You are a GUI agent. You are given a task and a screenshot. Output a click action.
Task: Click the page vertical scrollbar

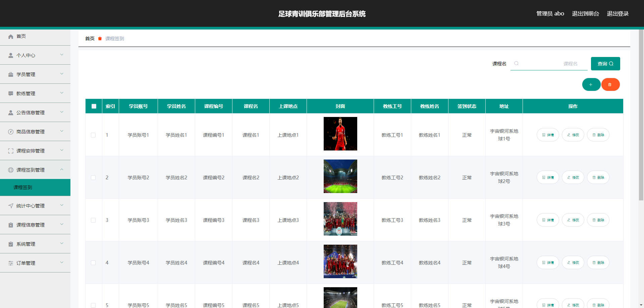point(641,115)
